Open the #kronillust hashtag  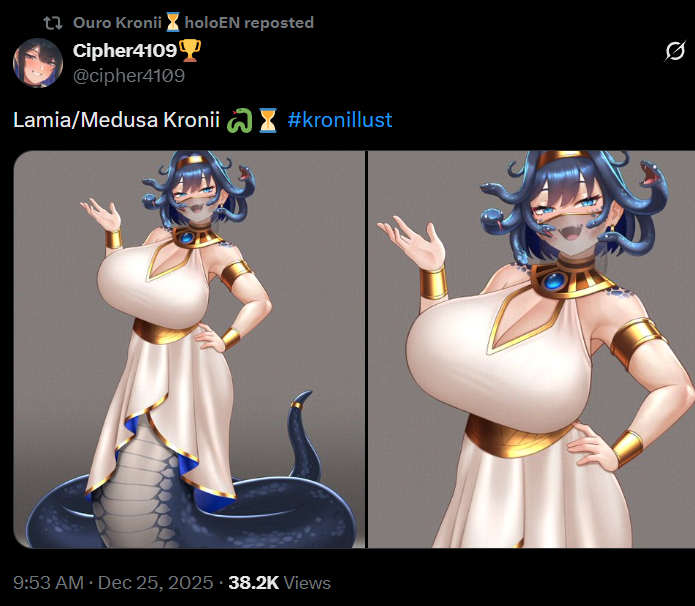(x=340, y=120)
